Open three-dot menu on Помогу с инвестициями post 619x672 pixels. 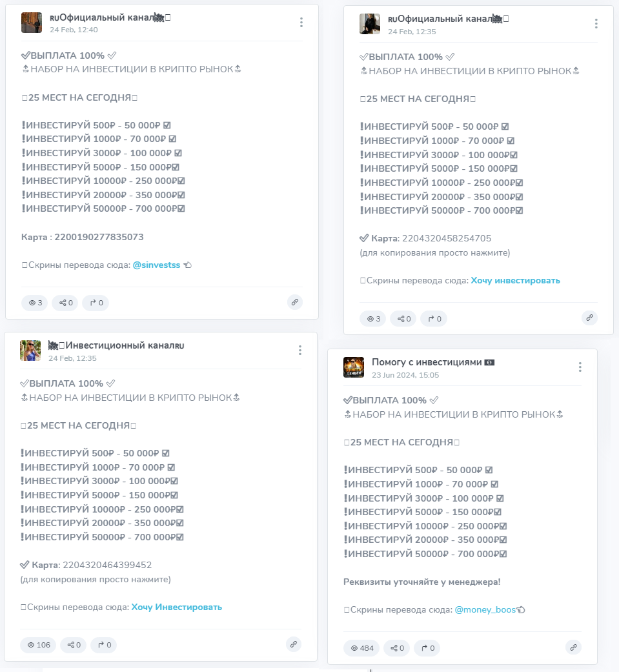point(580,367)
